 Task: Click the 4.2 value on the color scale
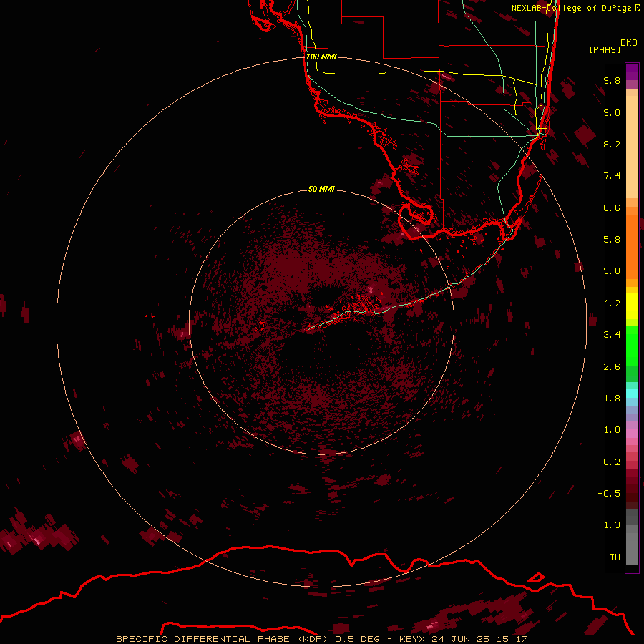[612, 303]
